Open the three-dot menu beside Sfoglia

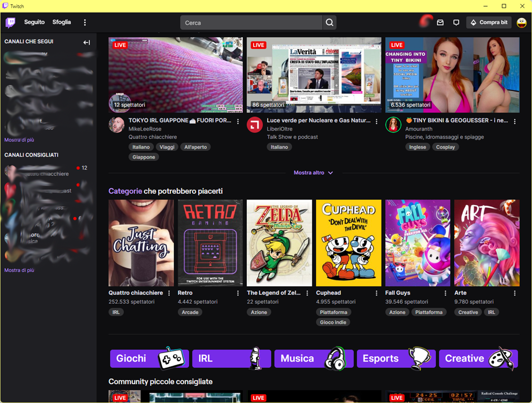point(85,23)
